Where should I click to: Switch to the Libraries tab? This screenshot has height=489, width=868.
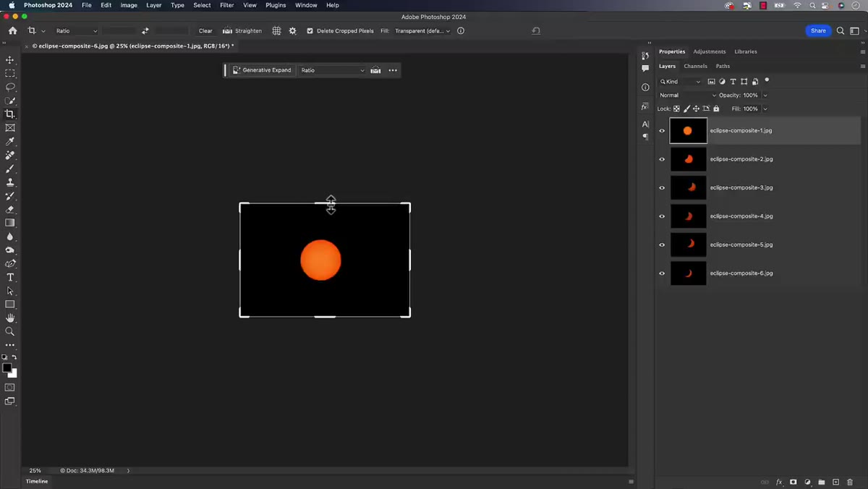point(746,51)
